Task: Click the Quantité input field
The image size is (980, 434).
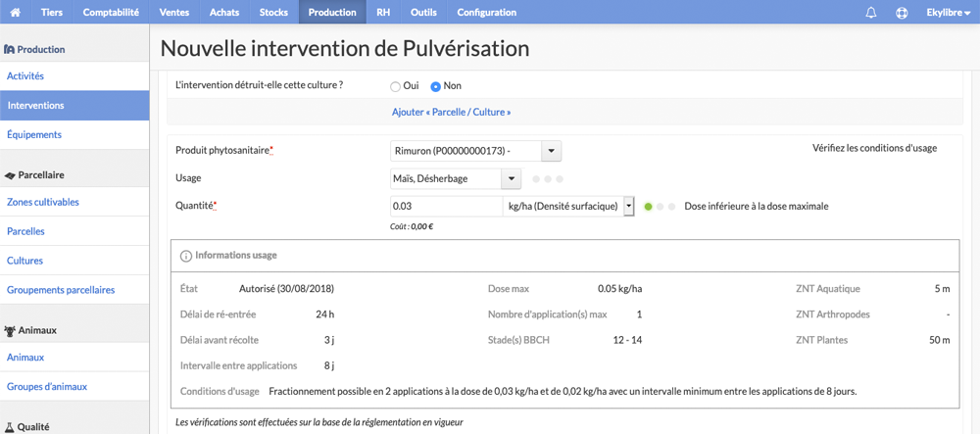Action: 446,207
